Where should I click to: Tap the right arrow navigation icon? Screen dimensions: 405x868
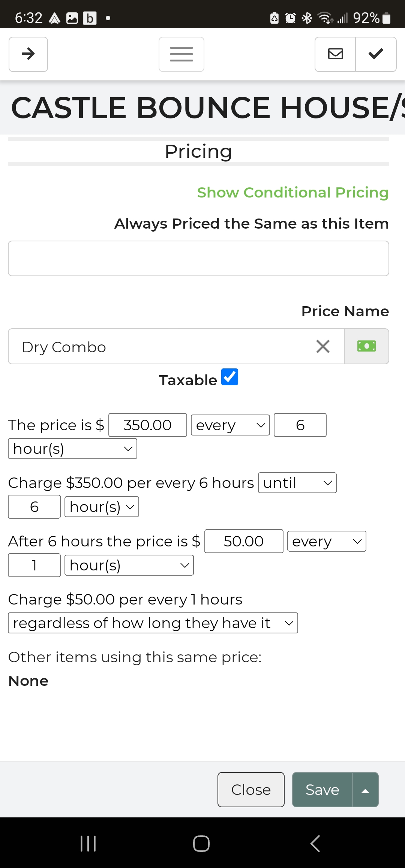28,54
